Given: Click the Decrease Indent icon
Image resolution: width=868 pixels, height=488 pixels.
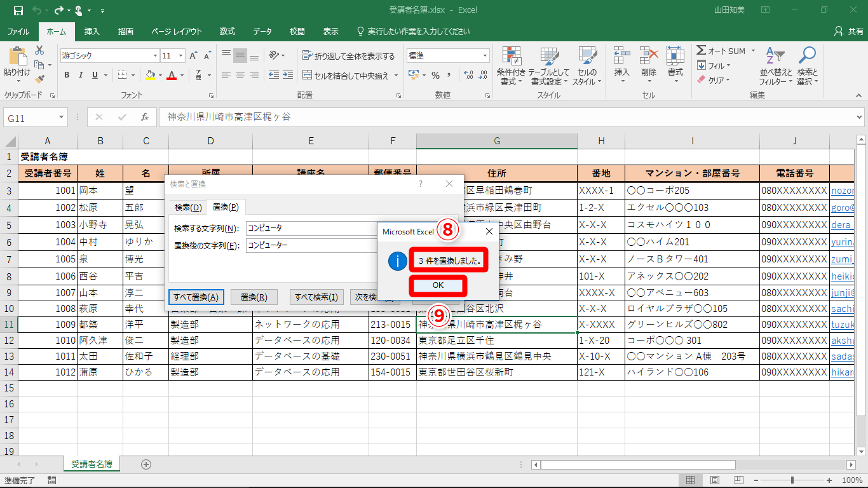Looking at the screenshot, I should (274, 75).
